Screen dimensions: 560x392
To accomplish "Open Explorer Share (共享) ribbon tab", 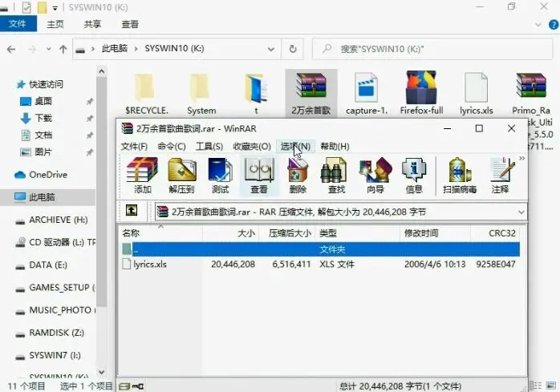I will click(x=92, y=24).
